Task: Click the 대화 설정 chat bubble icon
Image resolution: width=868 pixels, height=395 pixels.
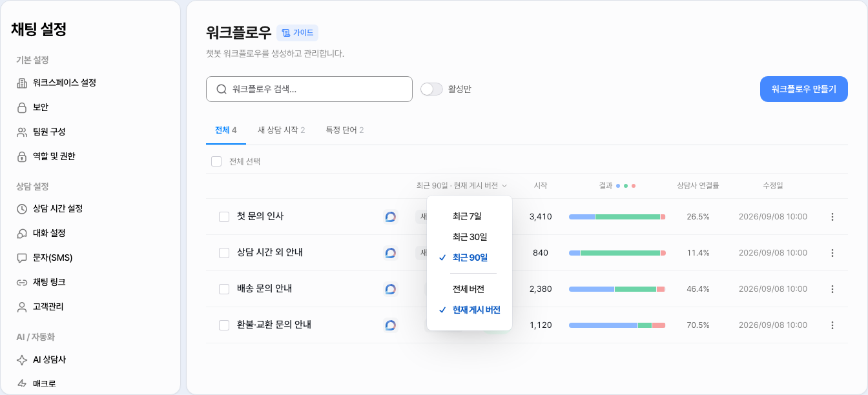Action: [x=22, y=233]
